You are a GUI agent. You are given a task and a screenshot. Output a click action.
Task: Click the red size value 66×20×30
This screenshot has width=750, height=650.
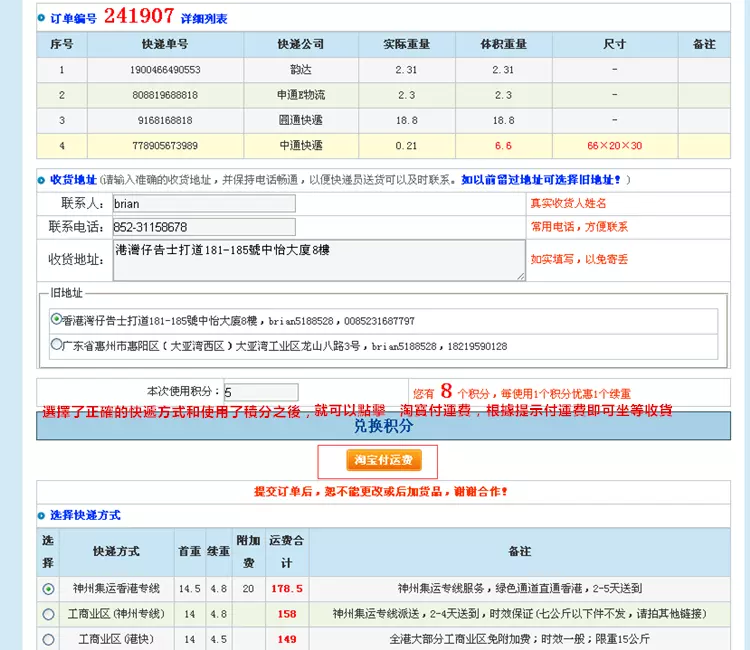(615, 146)
